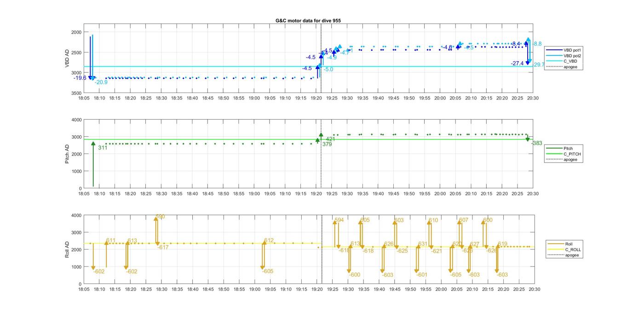Click the '18:05' tick on the VBD x-axis
This screenshot has height=319, width=644.
(x=84, y=98)
